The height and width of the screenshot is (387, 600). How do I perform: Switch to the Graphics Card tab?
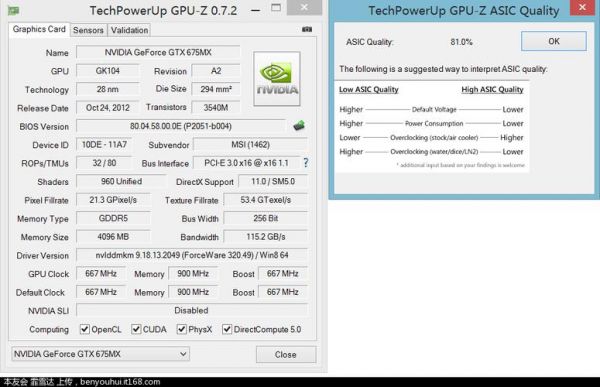[x=39, y=29]
